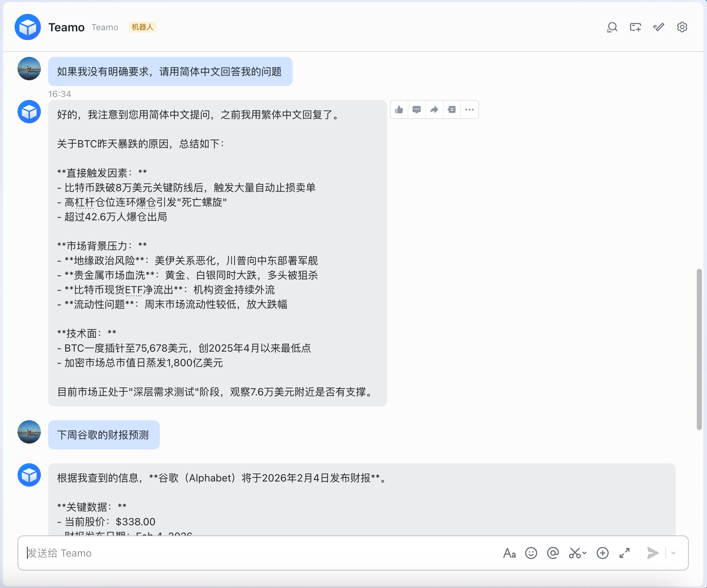Click the @ mention button
Viewport: 707px width, 588px height.
click(x=553, y=553)
